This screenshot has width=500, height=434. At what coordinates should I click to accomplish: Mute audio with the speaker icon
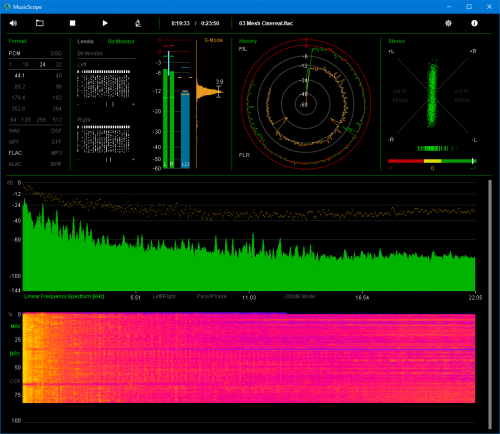pos(13,23)
